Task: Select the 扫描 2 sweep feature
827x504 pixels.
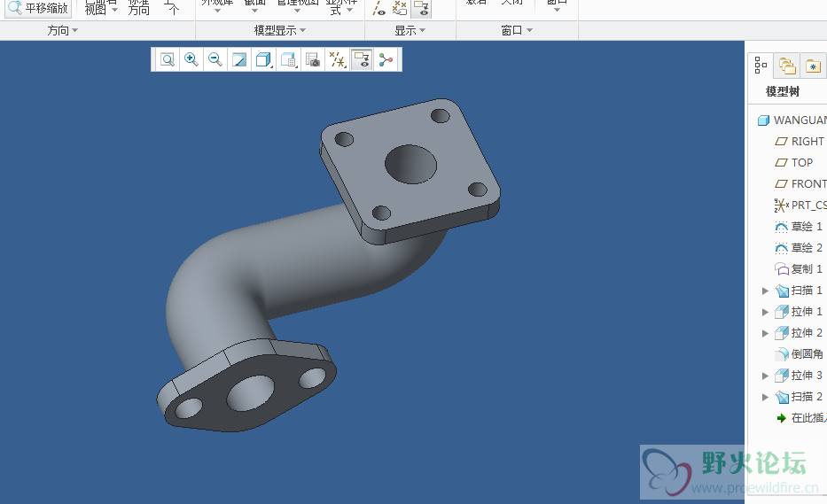Action: (799, 397)
